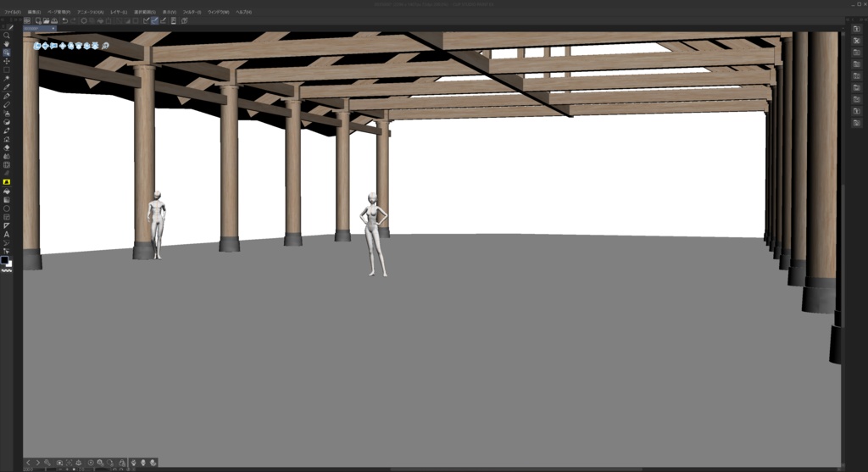
Task: Toggle Snap to Grid
Action: click(x=163, y=21)
